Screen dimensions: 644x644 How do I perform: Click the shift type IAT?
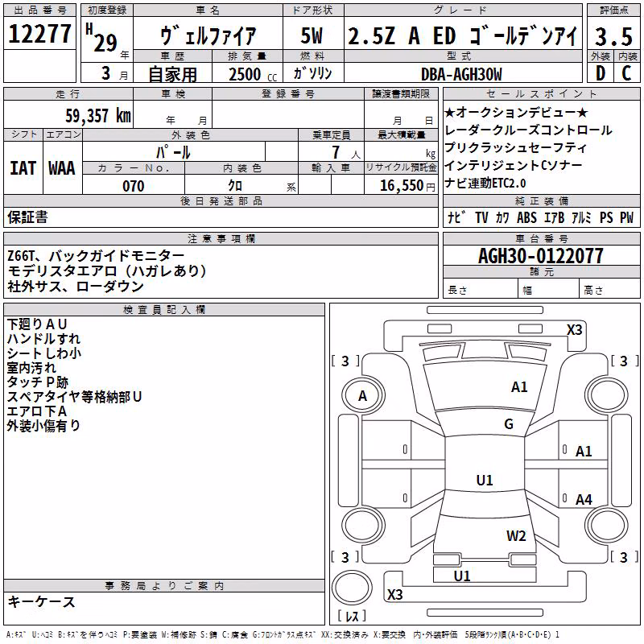pyautogui.click(x=23, y=168)
